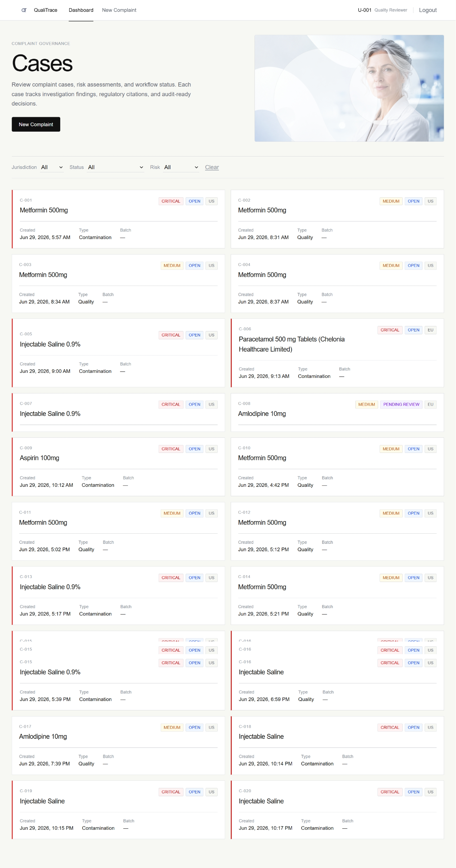Click the MEDIUM badge on case C-014
Image resolution: width=456 pixels, height=868 pixels.
[x=391, y=578]
